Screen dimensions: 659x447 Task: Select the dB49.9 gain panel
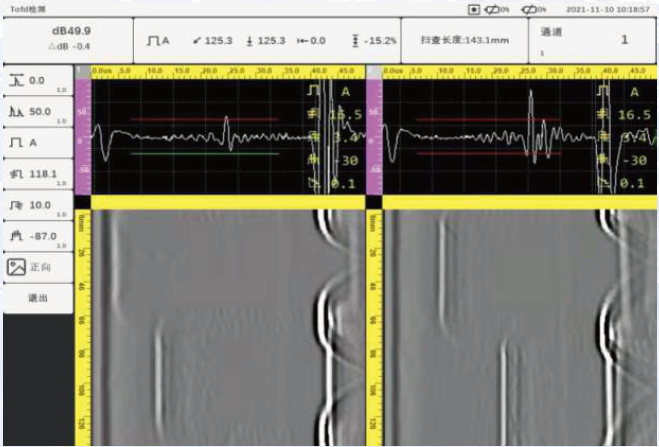pyautogui.click(x=68, y=40)
